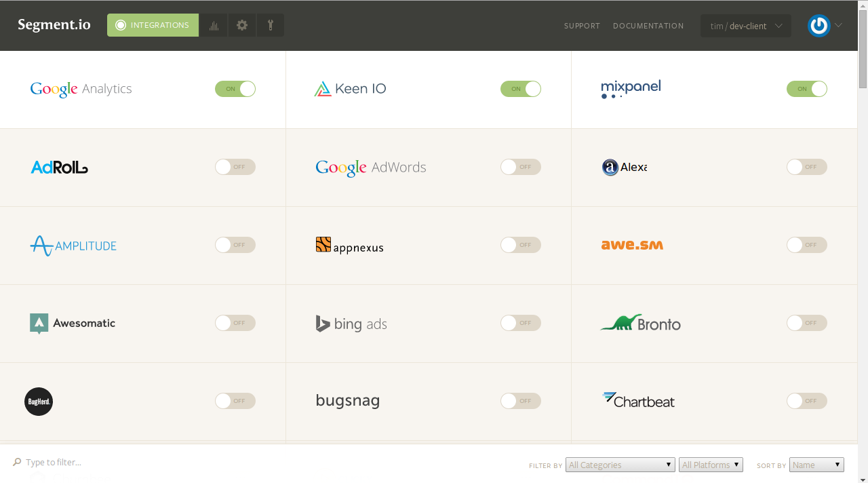Click the AdRoll logo

(x=60, y=167)
